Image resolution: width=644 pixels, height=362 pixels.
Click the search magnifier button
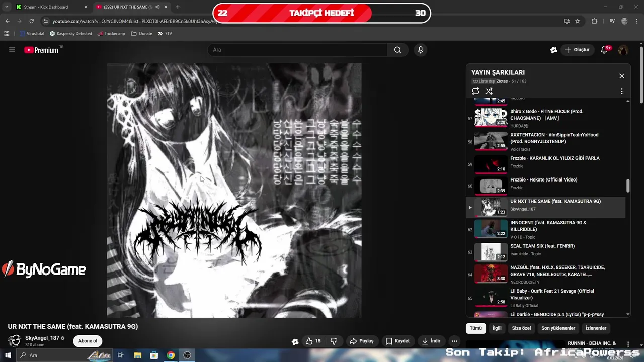pos(398,50)
